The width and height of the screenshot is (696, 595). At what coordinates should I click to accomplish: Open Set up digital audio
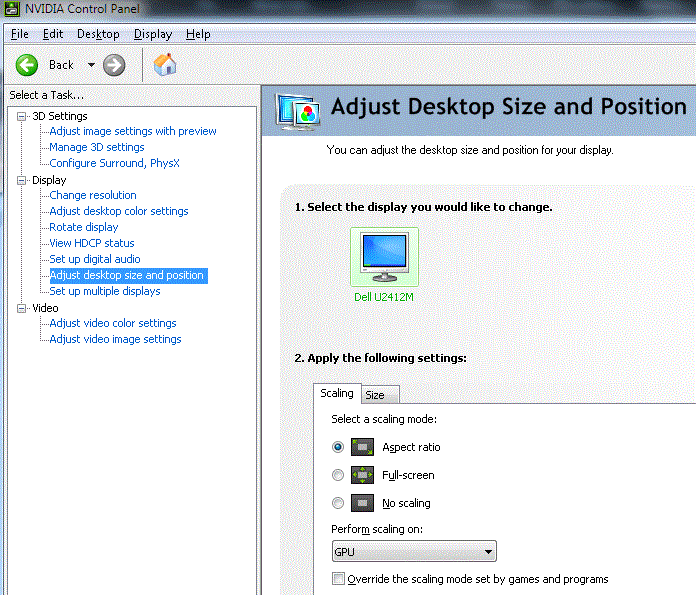pos(95,259)
